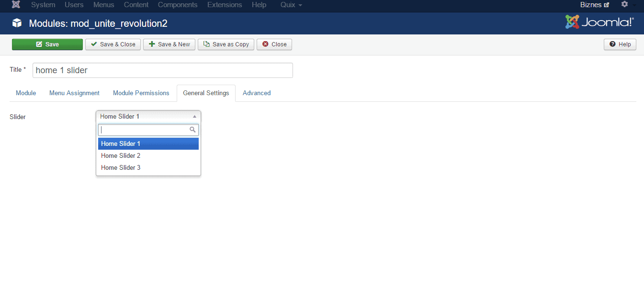
Task: Click Save & Close button
Action: point(113,44)
